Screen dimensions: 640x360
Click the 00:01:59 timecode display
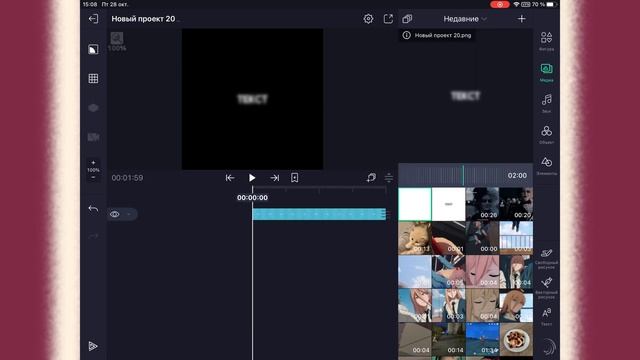pyautogui.click(x=127, y=178)
